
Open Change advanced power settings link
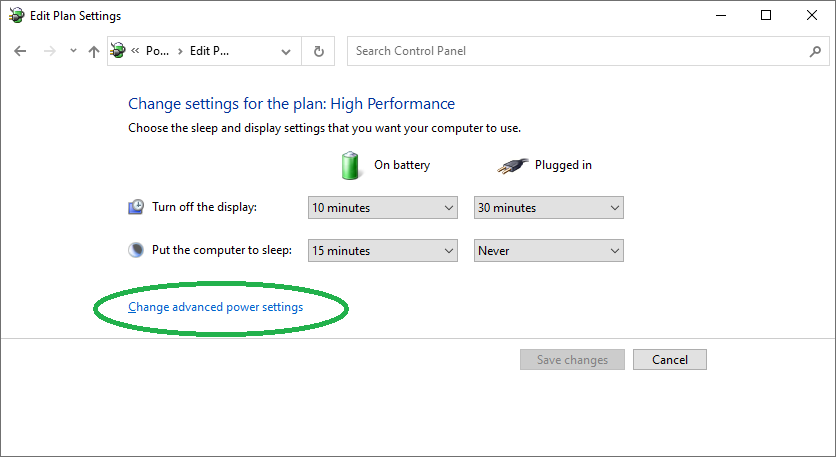(x=216, y=307)
